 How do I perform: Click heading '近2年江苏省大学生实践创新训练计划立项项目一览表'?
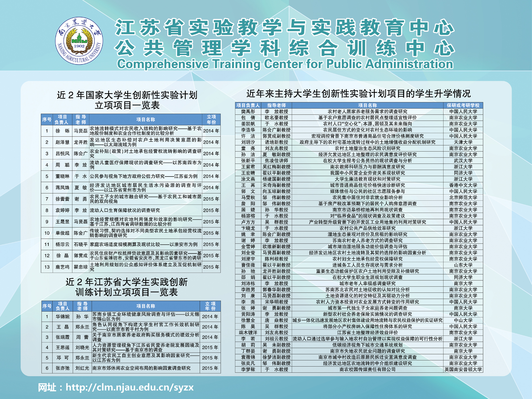(127, 287)
